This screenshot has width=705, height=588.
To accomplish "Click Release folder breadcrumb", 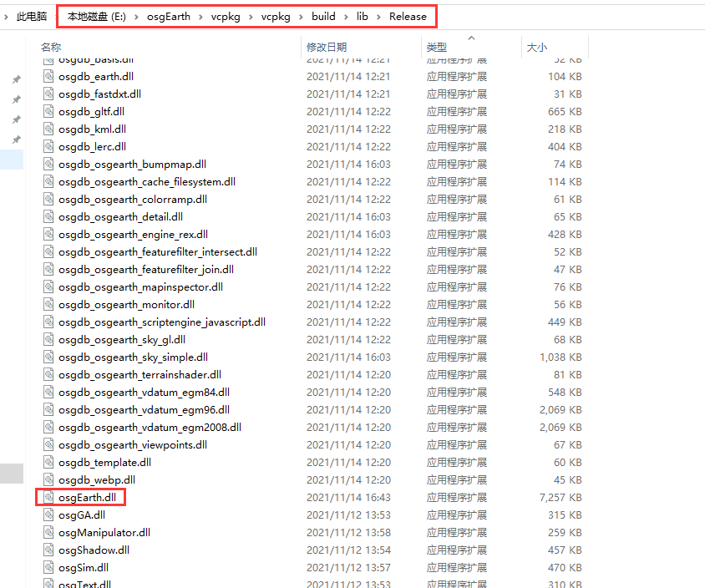I will point(408,17).
